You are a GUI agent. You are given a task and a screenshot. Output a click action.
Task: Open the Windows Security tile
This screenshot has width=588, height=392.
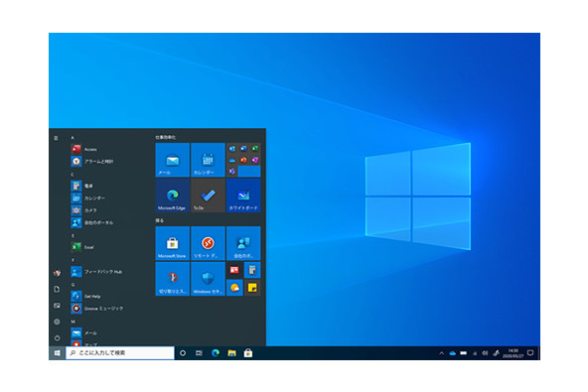(208, 279)
